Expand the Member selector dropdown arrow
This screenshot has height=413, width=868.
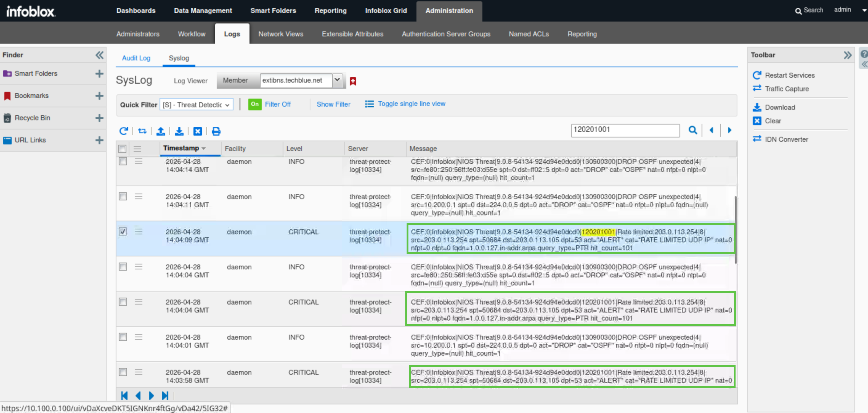(x=337, y=80)
